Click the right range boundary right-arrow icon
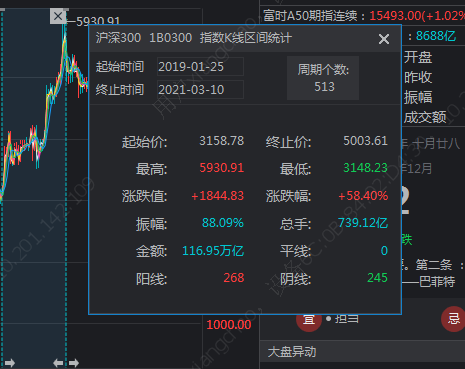Image resolution: width=465 pixels, height=369 pixels. (74, 363)
